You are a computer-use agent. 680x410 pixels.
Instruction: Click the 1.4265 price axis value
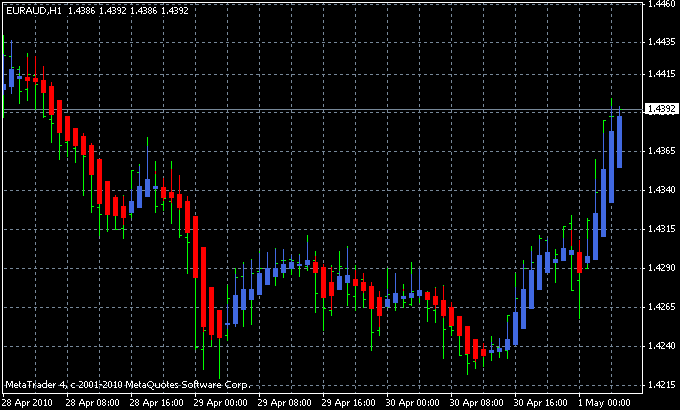point(661,307)
